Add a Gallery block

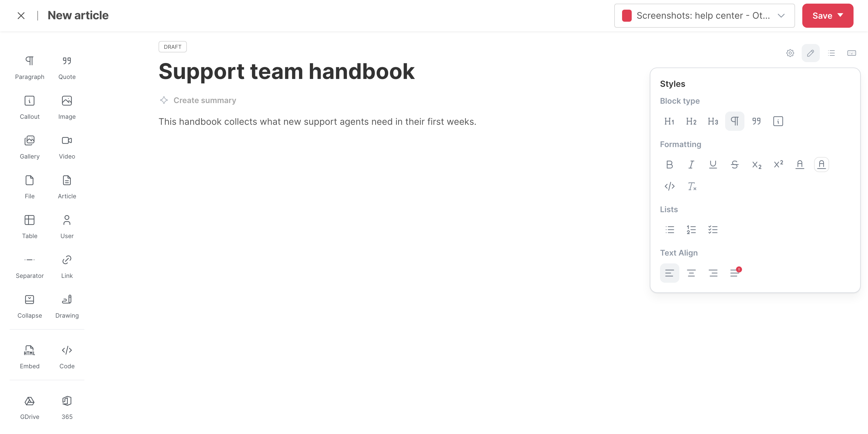click(x=30, y=147)
